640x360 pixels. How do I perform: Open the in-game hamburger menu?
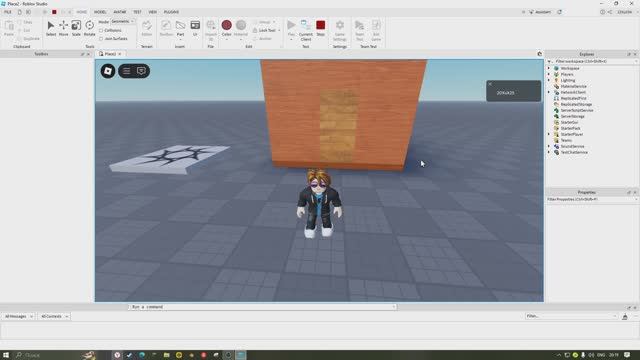[127, 71]
